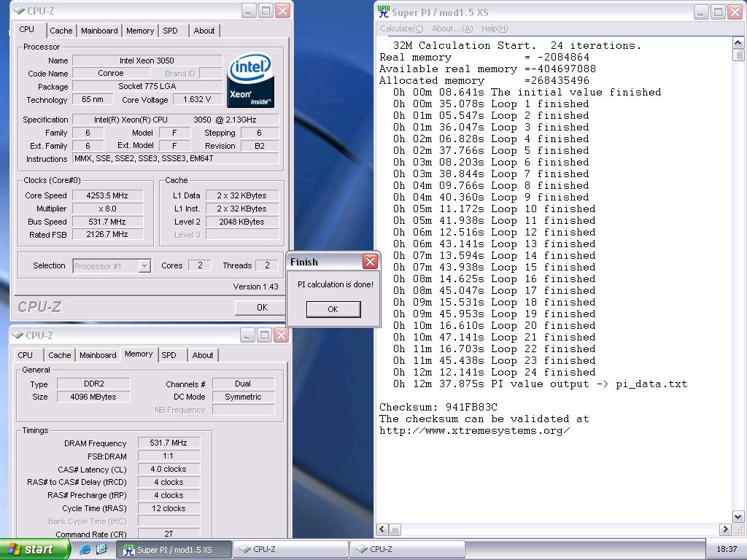Confirm OK in the Finish dialog
Image resolution: width=747 pixels, height=560 pixels.
click(333, 309)
